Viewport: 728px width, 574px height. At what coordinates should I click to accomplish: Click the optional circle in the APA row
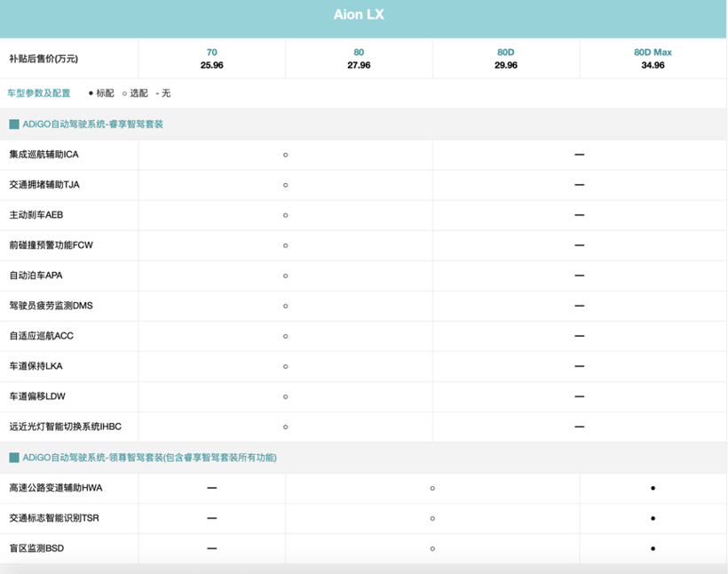pyautogui.click(x=286, y=275)
